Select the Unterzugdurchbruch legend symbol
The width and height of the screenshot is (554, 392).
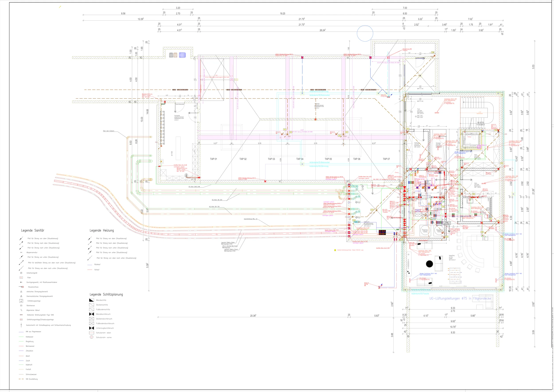coord(92,328)
